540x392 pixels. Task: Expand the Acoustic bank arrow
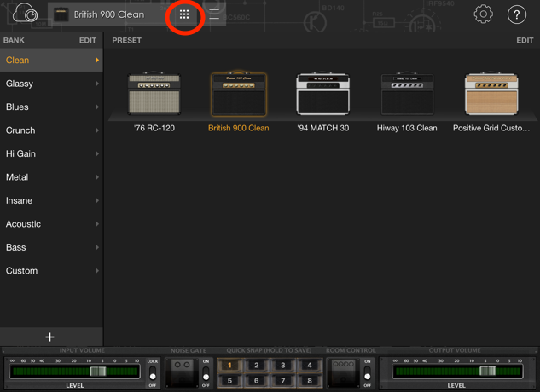pyautogui.click(x=96, y=224)
